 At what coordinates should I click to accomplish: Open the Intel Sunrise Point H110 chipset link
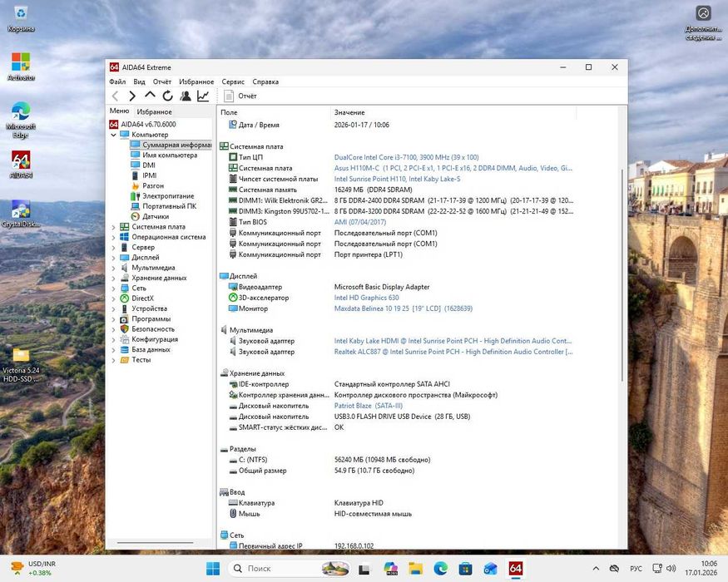(397, 179)
